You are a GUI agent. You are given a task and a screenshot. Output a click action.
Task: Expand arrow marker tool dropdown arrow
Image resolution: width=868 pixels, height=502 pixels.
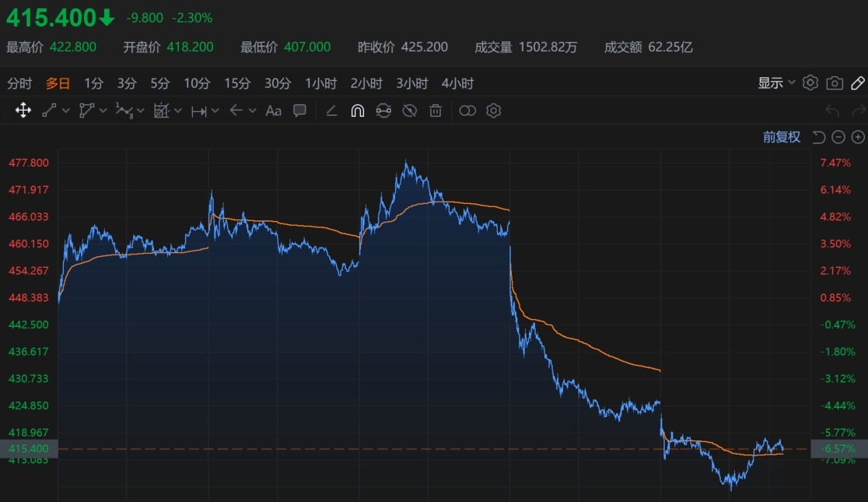[253, 111]
